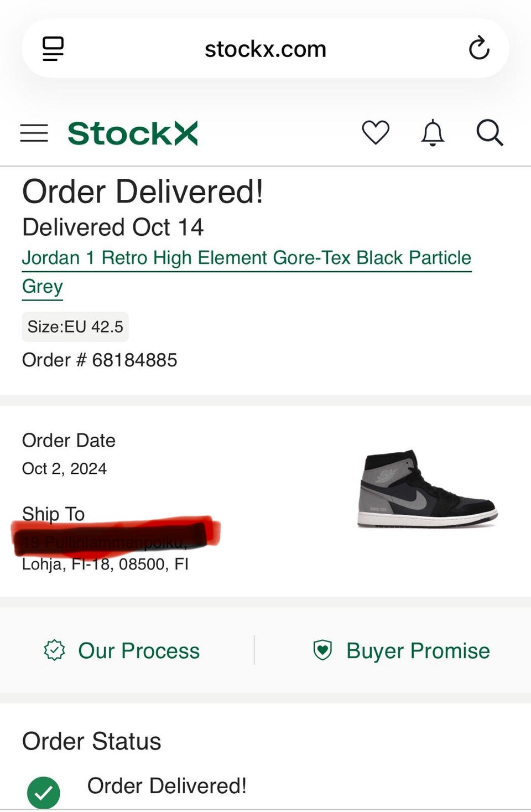Viewport: 531px width, 812px height.
Task: Click the StockX logo
Action: [x=133, y=133]
